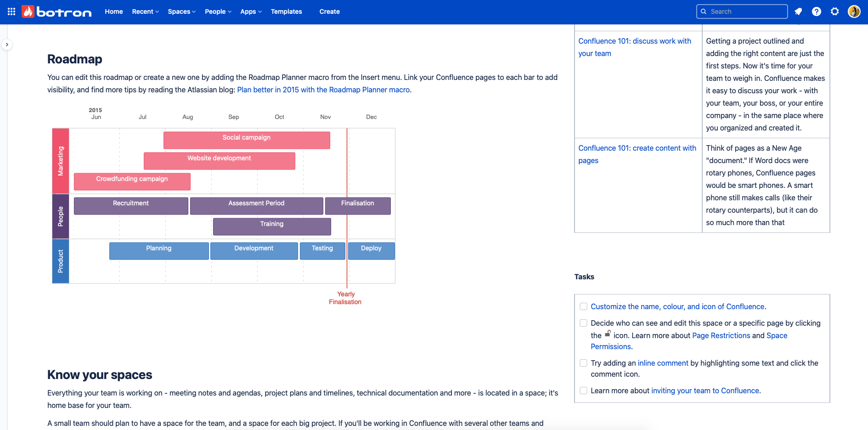Check the inline comment task checkbox
Image resolution: width=868 pixels, height=430 pixels.
583,363
